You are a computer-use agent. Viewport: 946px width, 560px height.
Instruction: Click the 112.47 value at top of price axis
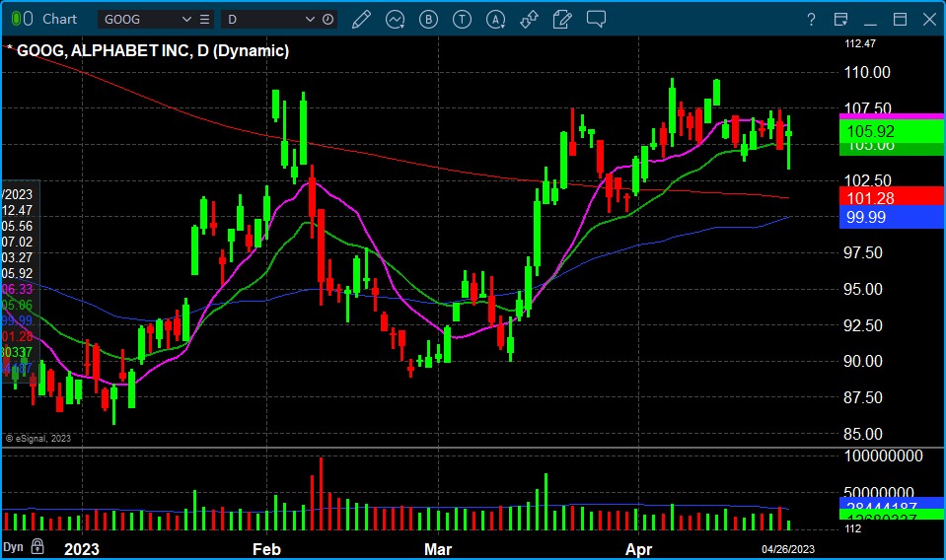860,43
